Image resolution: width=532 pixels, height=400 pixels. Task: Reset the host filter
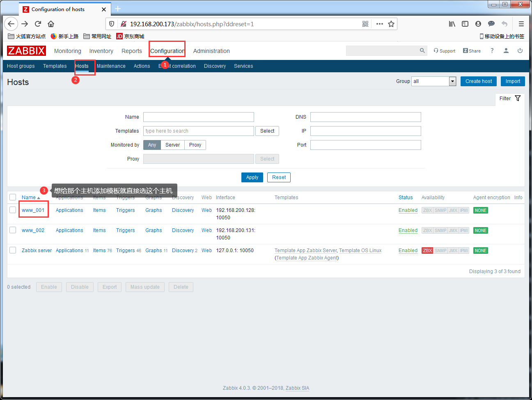(x=279, y=177)
